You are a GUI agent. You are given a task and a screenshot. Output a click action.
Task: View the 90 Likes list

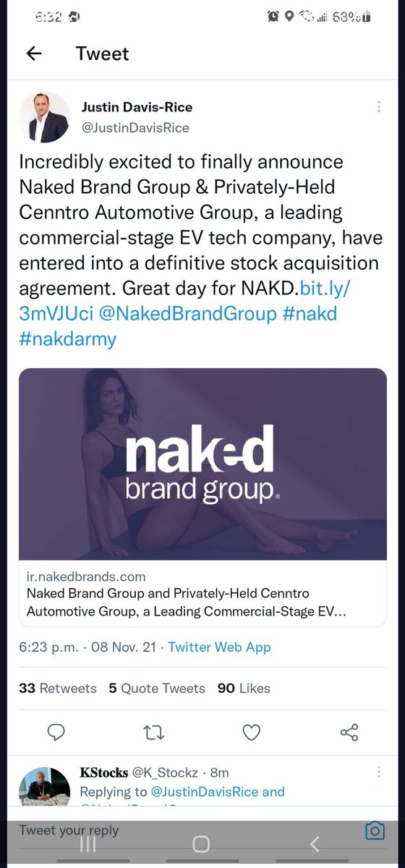pyautogui.click(x=244, y=688)
